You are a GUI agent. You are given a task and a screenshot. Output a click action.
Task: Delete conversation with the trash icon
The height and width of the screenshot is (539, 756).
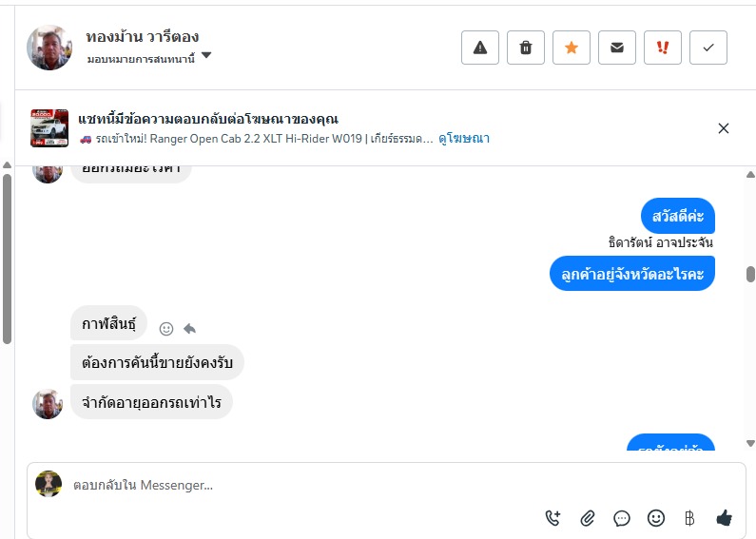click(x=526, y=48)
